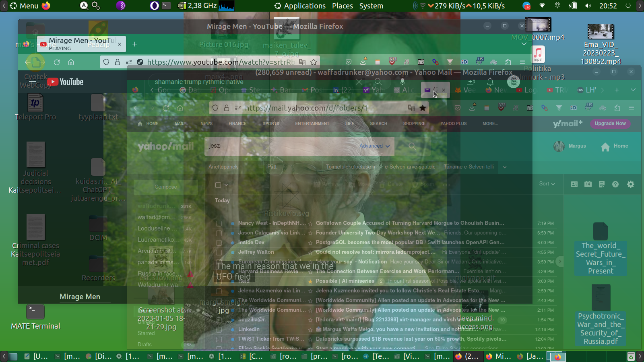Open the Opera launcher in top panel
644x362 pixels.
tap(154, 6)
